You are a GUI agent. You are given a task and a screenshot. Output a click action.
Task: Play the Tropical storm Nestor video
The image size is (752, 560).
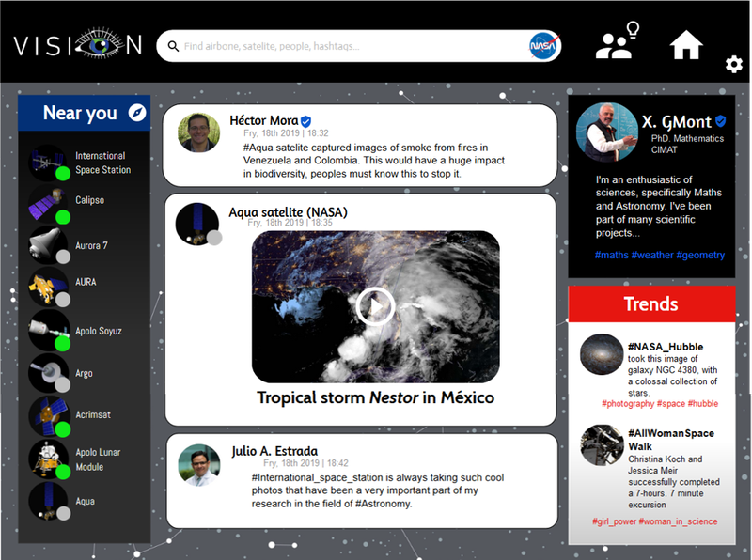coord(375,306)
